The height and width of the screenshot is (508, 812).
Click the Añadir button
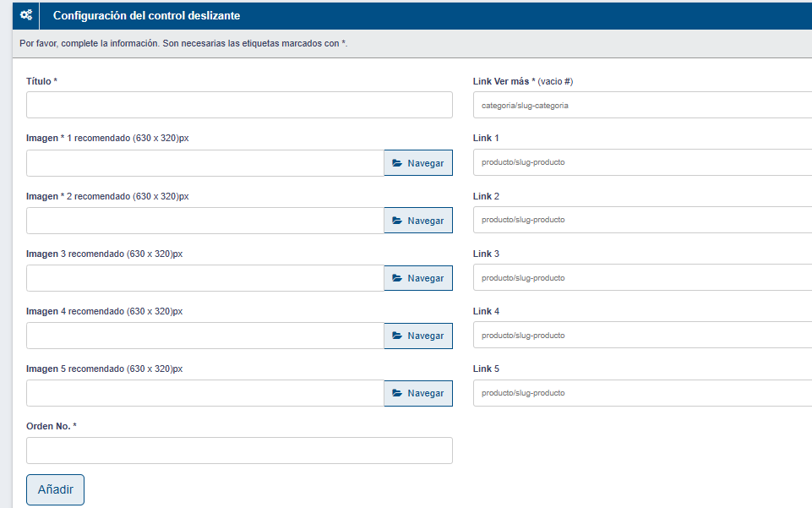pos(56,489)
